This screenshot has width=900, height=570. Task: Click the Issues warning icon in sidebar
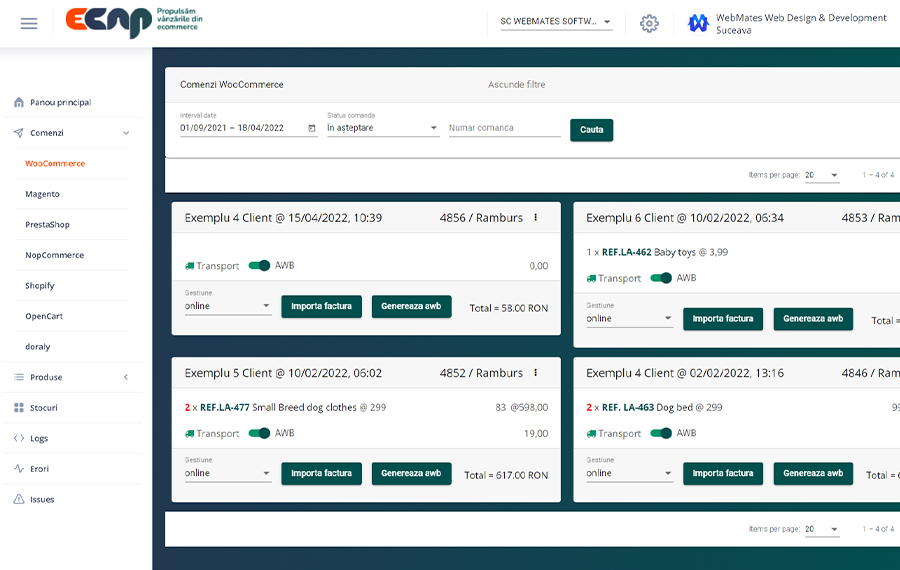[x=19, y=499]
